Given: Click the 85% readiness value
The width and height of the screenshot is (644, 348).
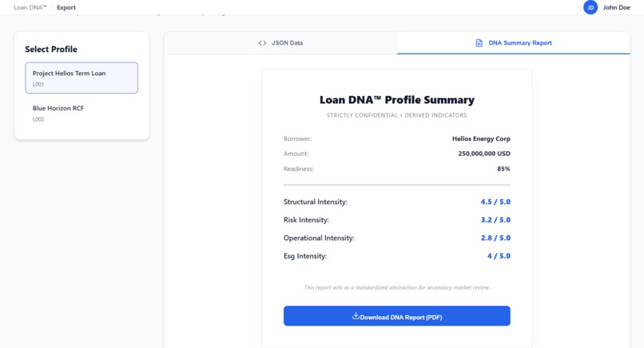Looking at the screenshot, I should pos(503,169).
